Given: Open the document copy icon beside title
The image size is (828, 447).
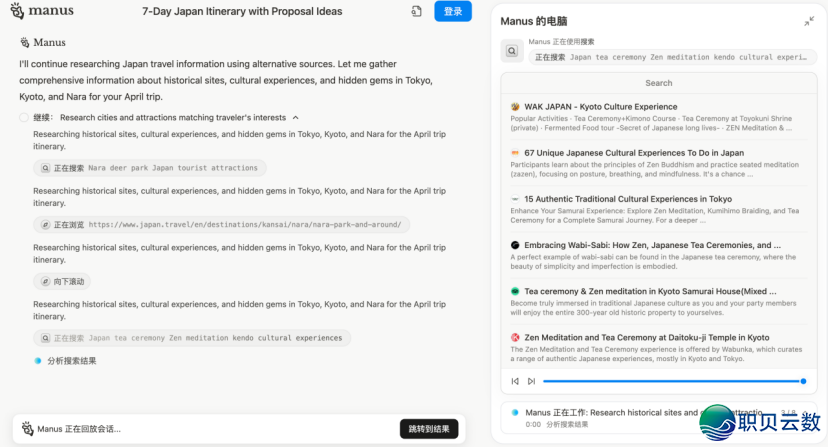Looking at the screenshot, I should [417, 11].
